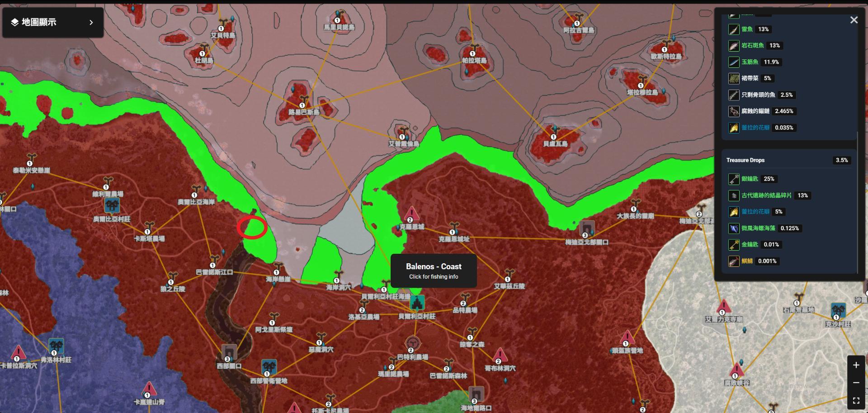Image resolution: width=868 pixels, height=413 pixels.
Task: Click the 克羅恩城 danger zone marker
Action: click(411, 214)
